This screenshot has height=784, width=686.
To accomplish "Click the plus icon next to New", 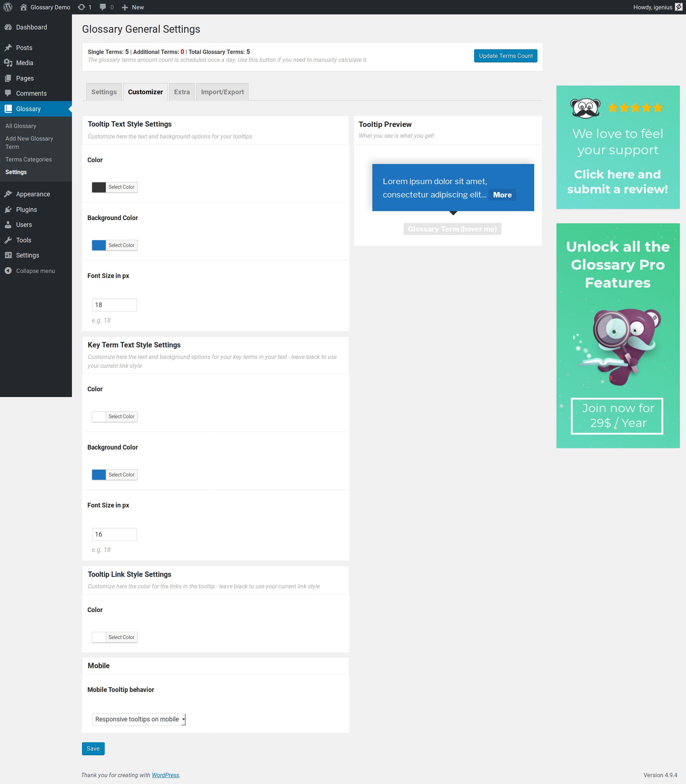I will (125, 7).
